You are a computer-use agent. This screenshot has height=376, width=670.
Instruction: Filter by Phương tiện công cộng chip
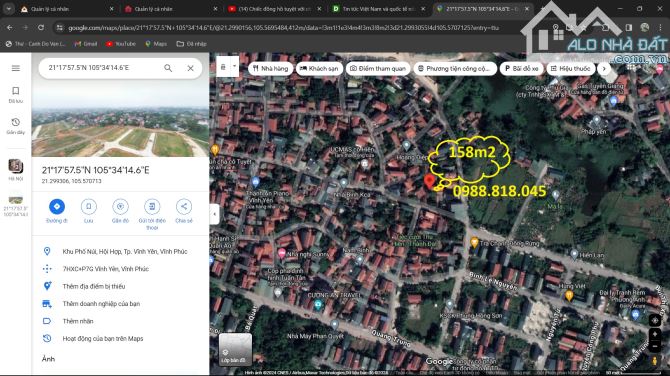click(x=455, y=68)
